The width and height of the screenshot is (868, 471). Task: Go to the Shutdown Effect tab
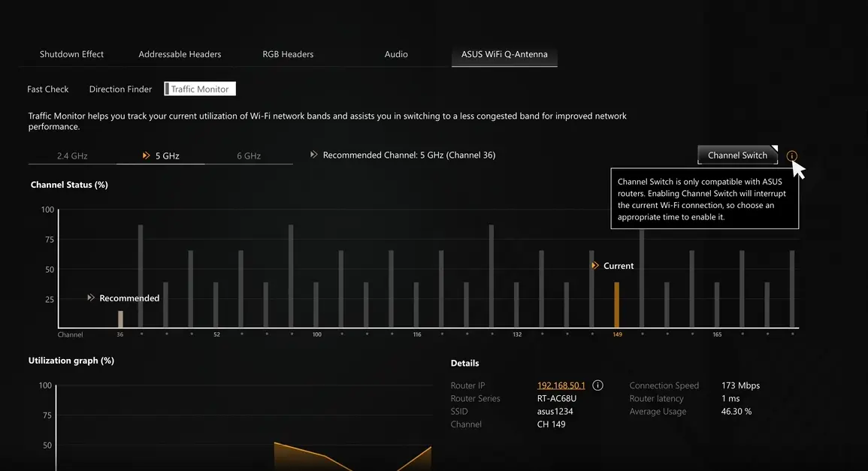click(x=71, y=54)
